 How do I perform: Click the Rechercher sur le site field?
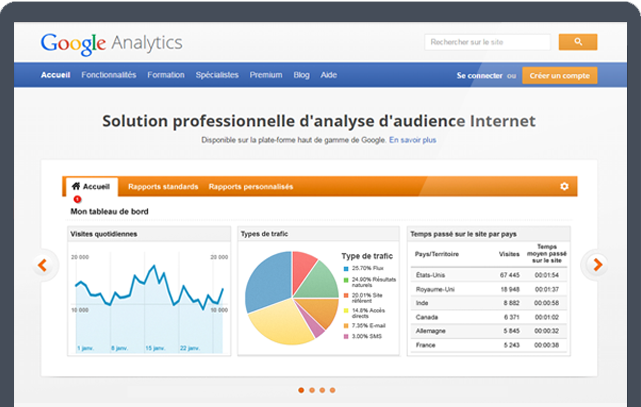click(487, 42)
